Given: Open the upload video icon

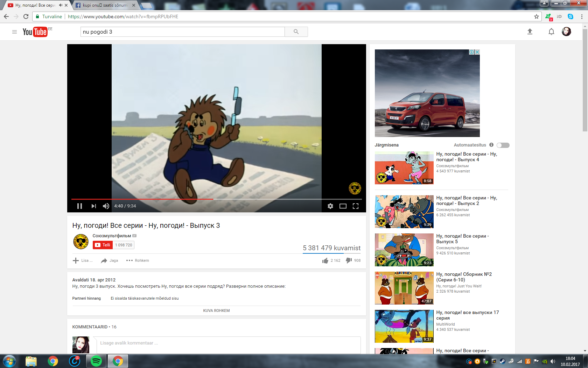Looking at the screenshot, I should (530, 32).
